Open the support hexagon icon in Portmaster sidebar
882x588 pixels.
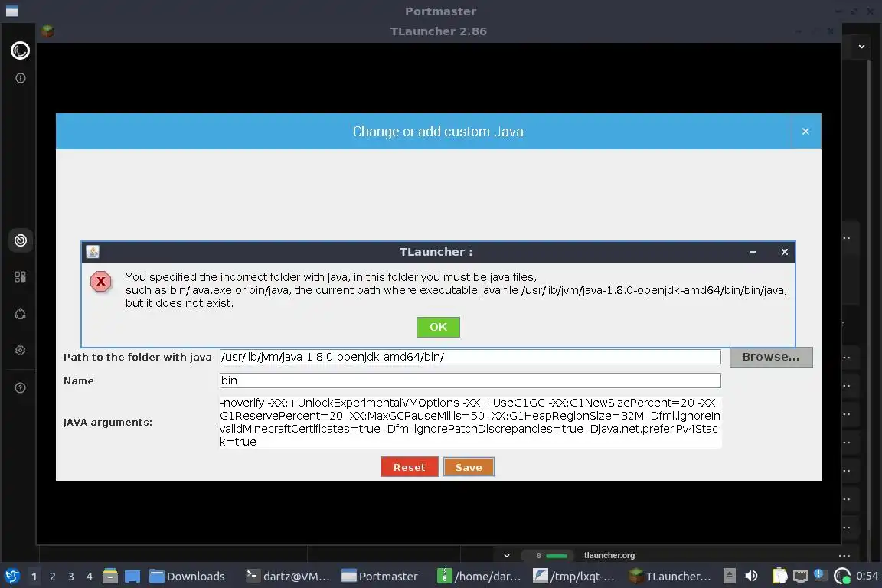(x=20, y=313)
